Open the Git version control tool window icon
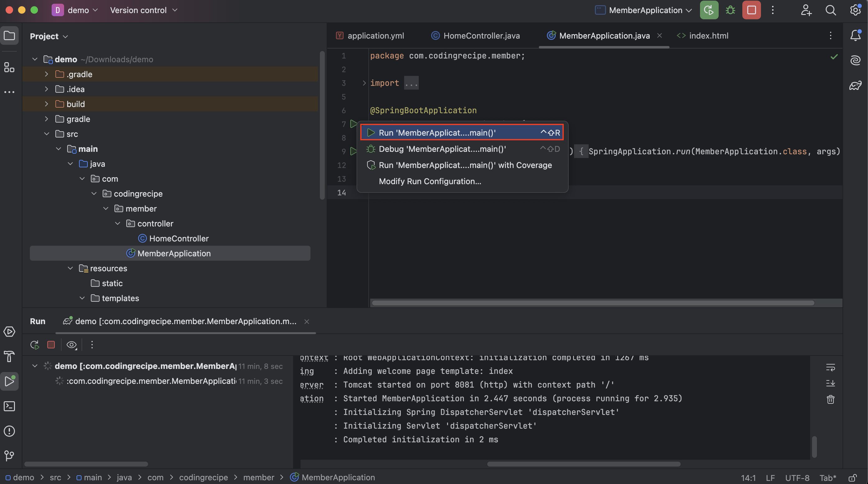This screenshot has width=868, height=484. (9, 456)
